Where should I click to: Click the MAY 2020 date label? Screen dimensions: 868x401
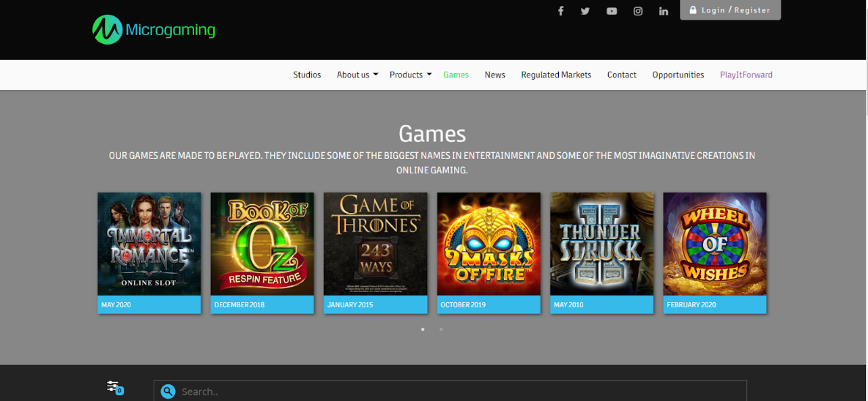(x=116, y=304)
